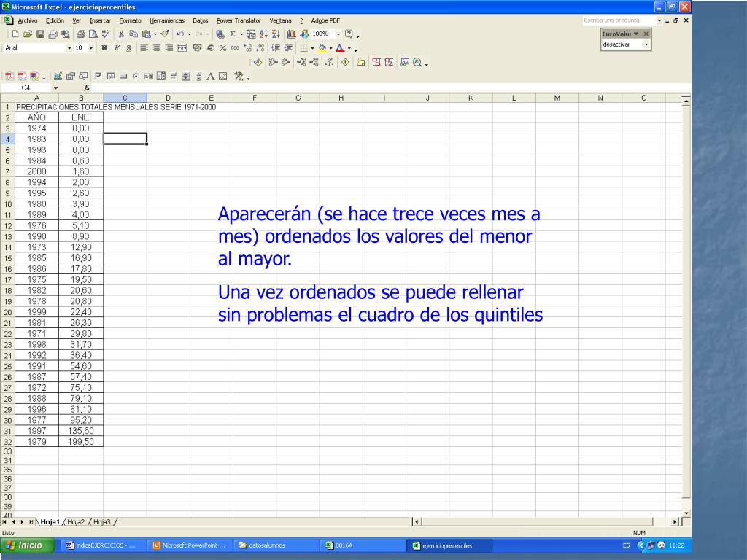Click the Copy icon in the toolbar
747x560 pixels.
click(x=133, y=34)
